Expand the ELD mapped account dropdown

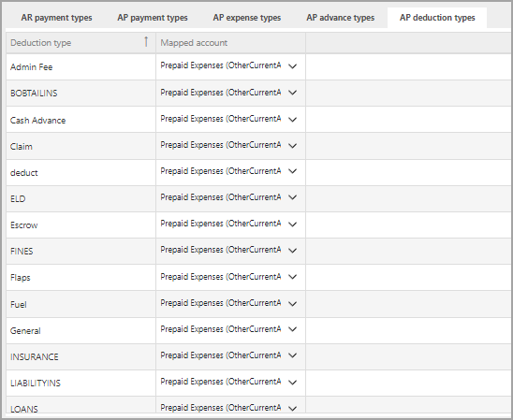(292, 197)
